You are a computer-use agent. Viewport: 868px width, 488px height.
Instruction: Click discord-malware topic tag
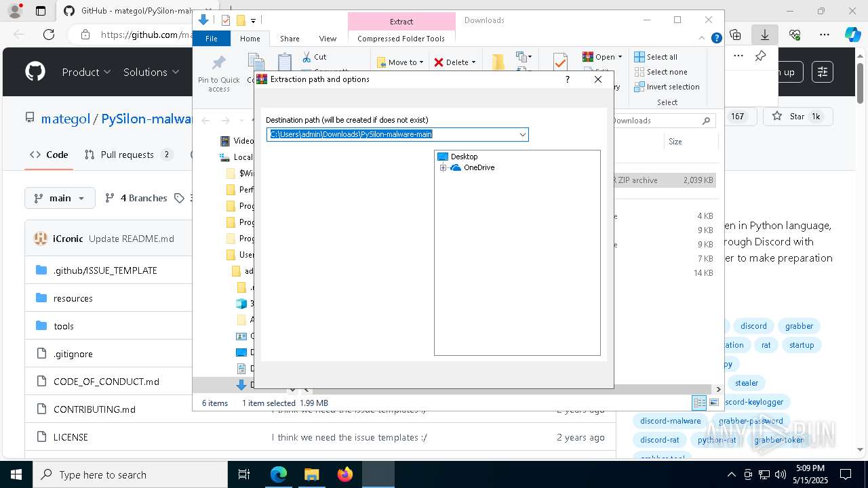tap(670, 421)
